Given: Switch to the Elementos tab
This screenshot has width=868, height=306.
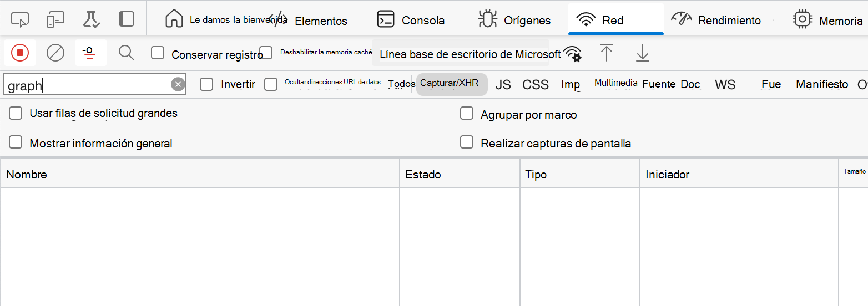Looking at the screenshot, I should (309, 21).
